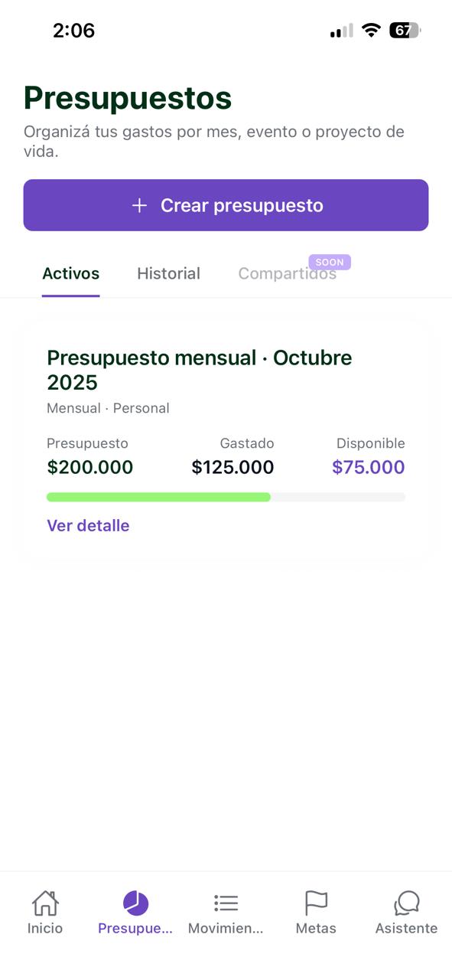Image resolution: width=452 pixels, height=980 pixels.
Task: Tap the SOON badge near Compartidos
Action: click(x=330, y=262)
